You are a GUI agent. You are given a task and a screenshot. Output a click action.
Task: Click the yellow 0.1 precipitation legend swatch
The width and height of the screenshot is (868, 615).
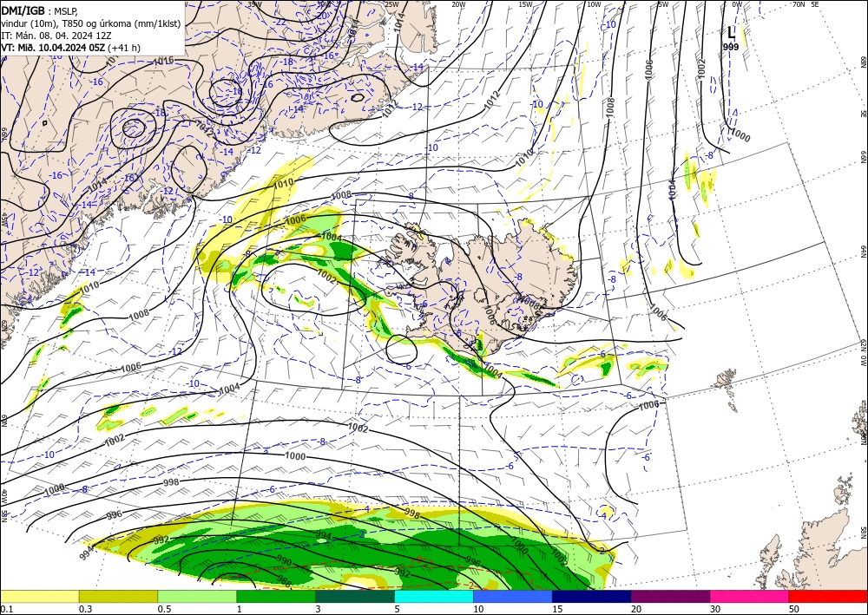pyautogui.click(x=39, y=596)
